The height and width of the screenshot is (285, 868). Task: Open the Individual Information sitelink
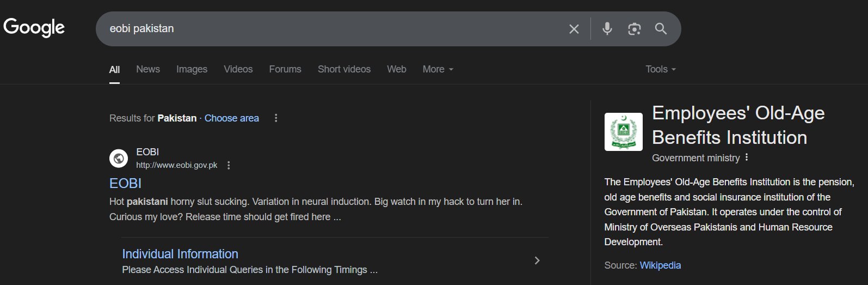coord(180,254)
